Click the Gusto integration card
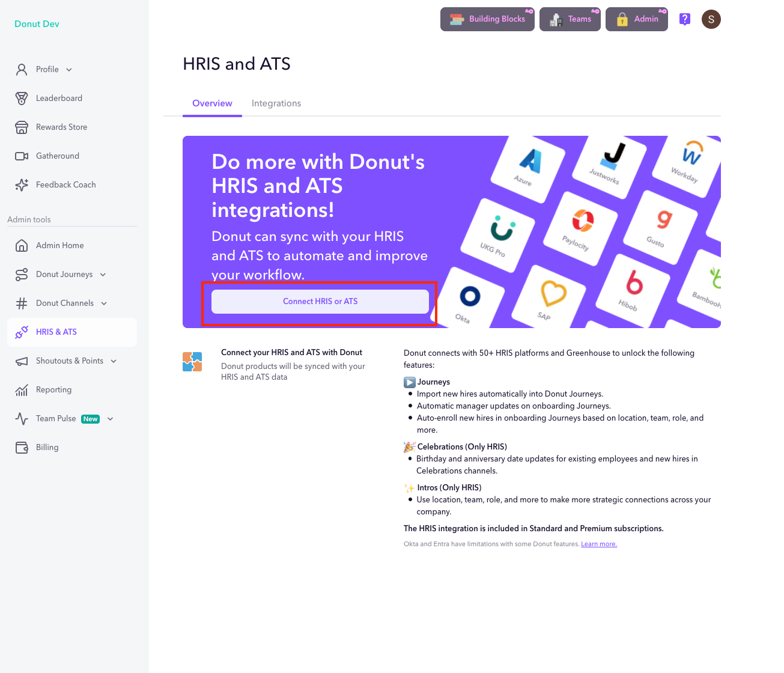Image resolution: width=784 pixels, height=673 pixels. (x=660, y=227)
